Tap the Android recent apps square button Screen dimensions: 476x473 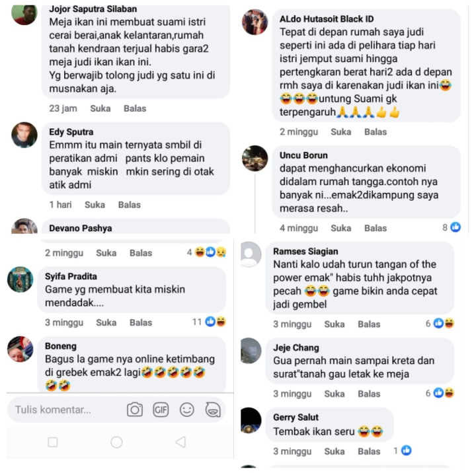(53, 442)
